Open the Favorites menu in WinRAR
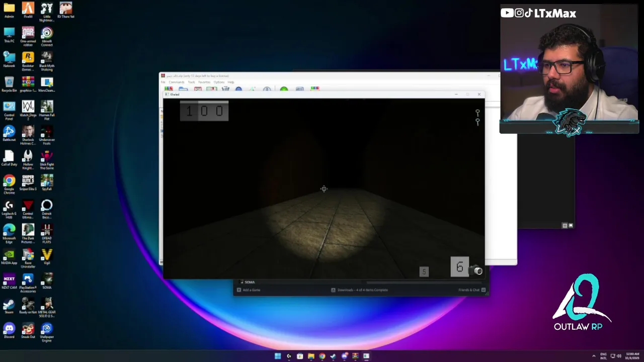Viewport: 644px width, 362px height. coord(204,82)
